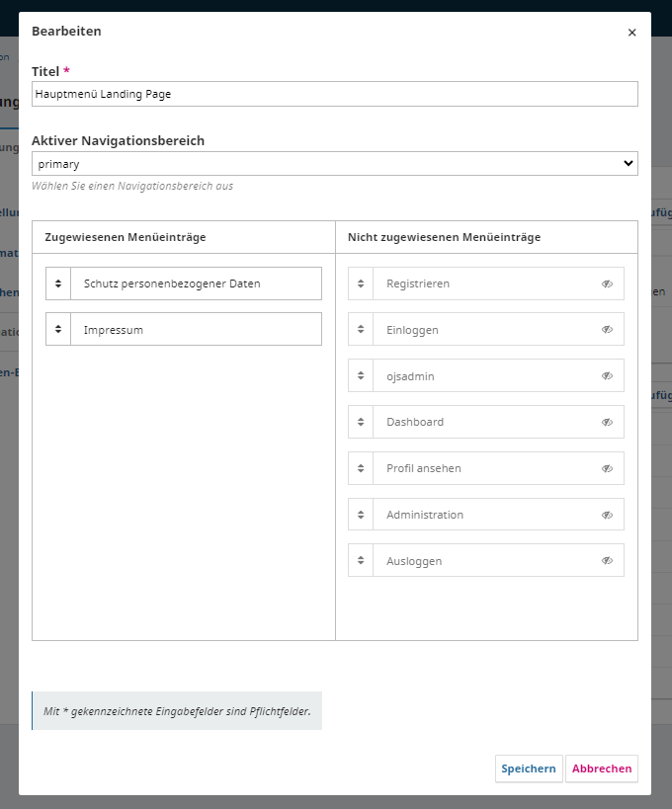Toggle visibility eye icon for Registrieren
This screenshot has width=672, height=809.
(x=607, y=283)
